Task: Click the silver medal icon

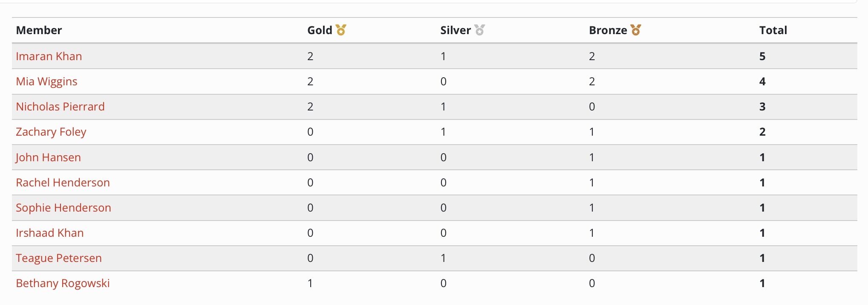Action: coord(480,30)
